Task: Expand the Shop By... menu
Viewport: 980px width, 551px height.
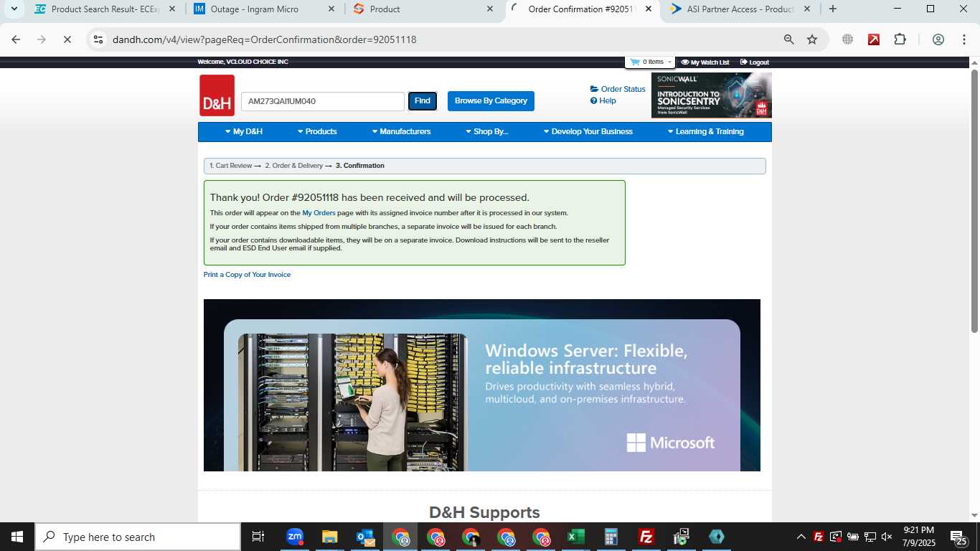Action: point(486,132)
